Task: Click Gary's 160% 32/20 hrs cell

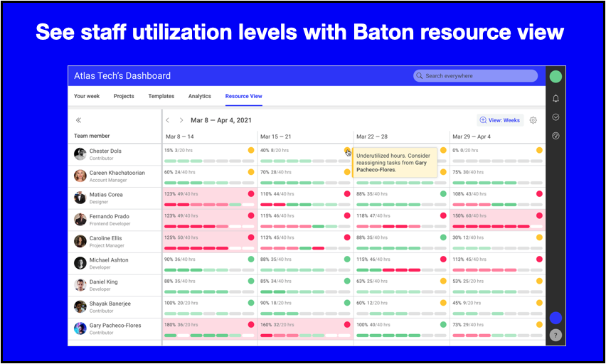Action: click(x=306, y=329)
